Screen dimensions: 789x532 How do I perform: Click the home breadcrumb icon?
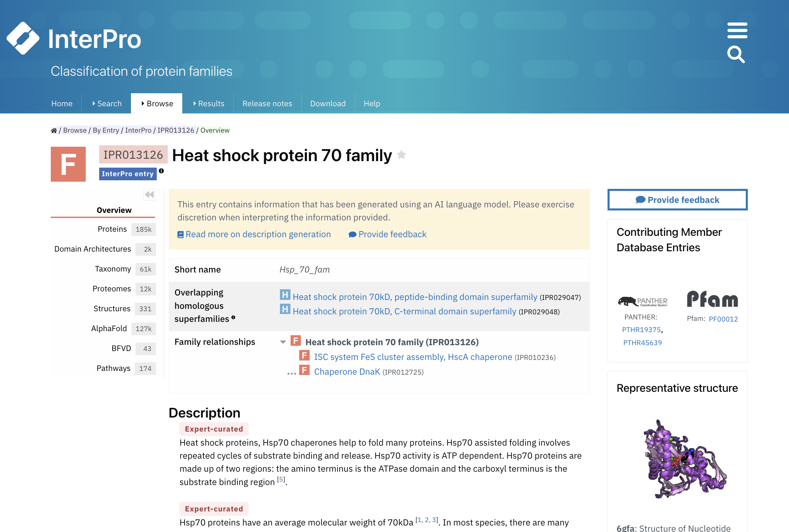[x=54, y=130]
